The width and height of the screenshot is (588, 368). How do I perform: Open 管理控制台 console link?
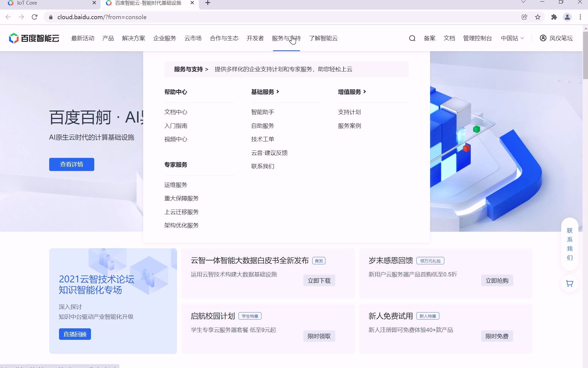pyautogui.click(x=477, y=38)
